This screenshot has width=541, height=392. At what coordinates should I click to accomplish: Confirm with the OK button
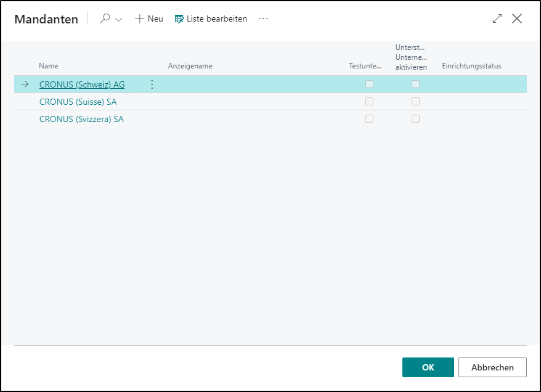coord(428,367)
